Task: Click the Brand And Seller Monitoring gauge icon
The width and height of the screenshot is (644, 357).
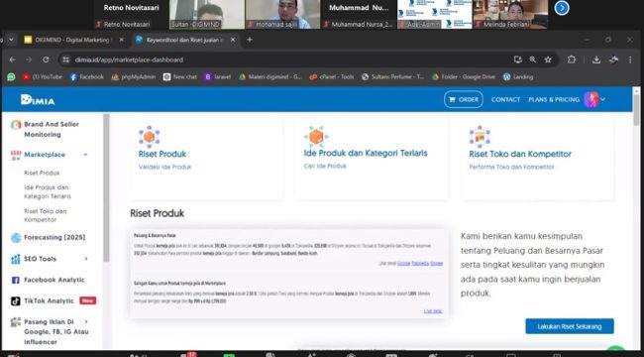Action: pos(16,125)
